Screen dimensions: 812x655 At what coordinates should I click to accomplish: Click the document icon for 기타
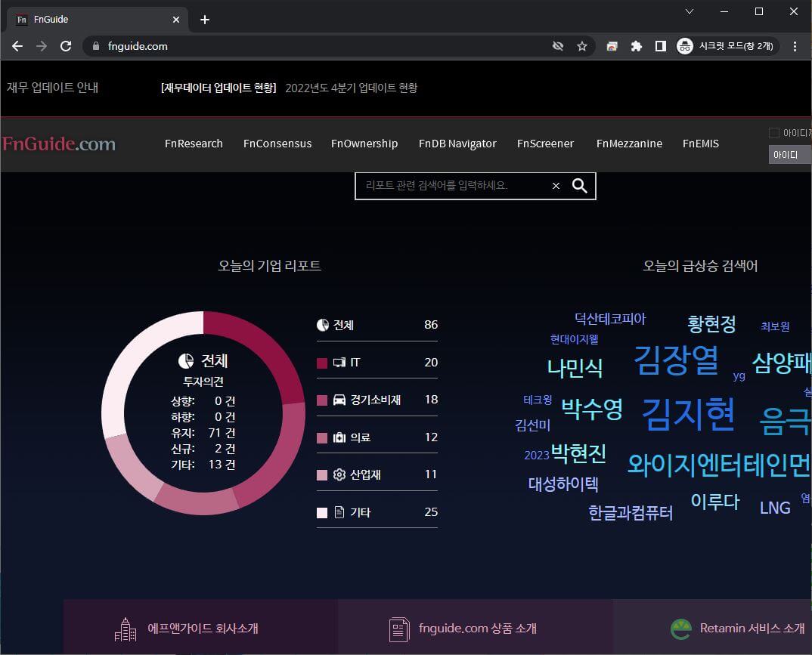pos(339,512)
